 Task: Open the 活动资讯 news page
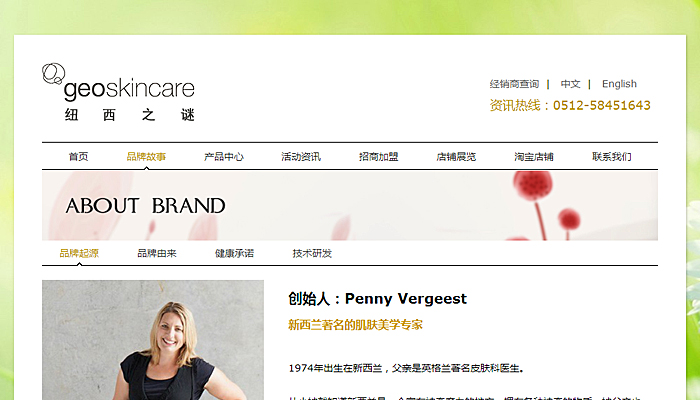301,157
